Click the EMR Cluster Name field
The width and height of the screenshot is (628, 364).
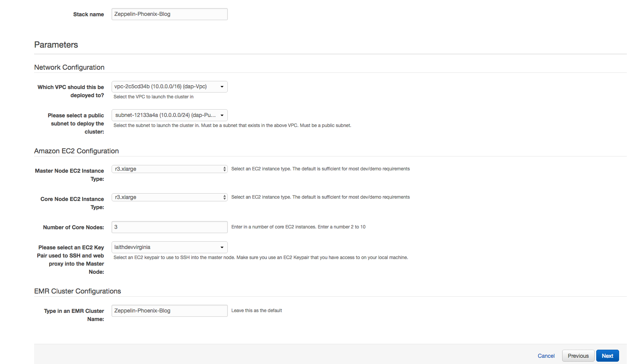click(169, 311)
